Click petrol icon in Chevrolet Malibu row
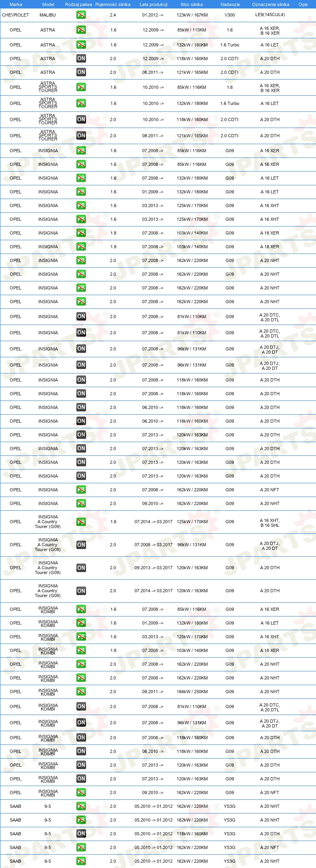Screen dimensions: 316x868 pyautogui.click(x=81, y=15)
